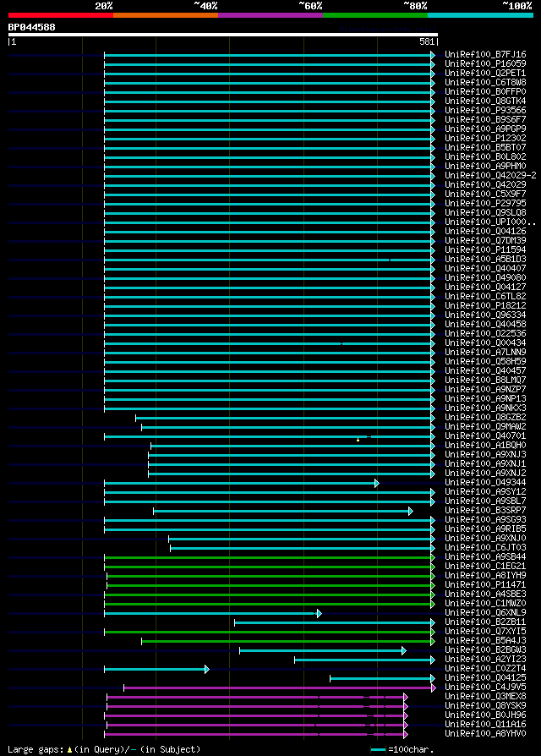Click the orange ~40% identity legend segment
Viewport: 541px width, 756px height.
pos(166,15)
